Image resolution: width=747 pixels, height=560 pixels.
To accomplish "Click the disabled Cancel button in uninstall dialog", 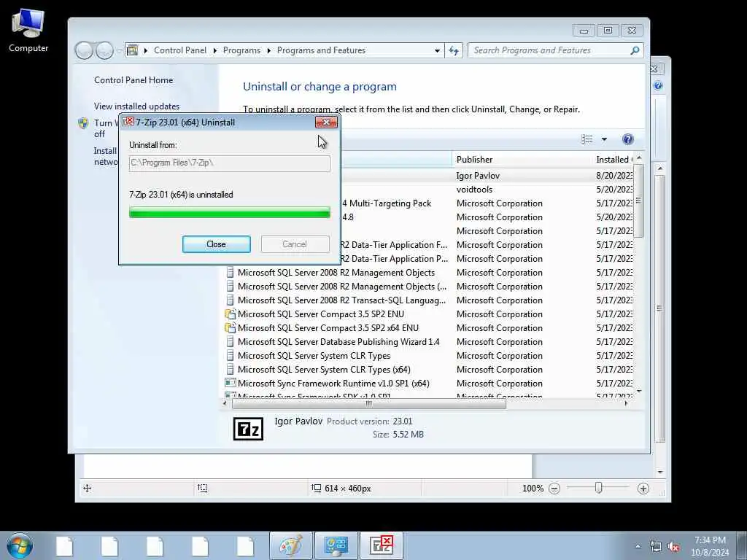I will point(295,244).
